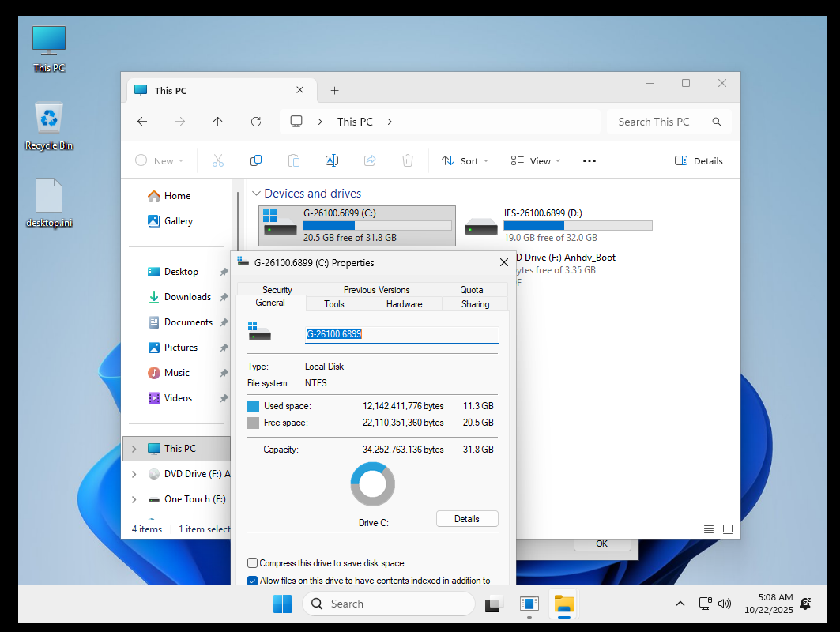Open the See more ellipsis menu
This screenshot has height=632, width=840.
[x=590, y=160]
